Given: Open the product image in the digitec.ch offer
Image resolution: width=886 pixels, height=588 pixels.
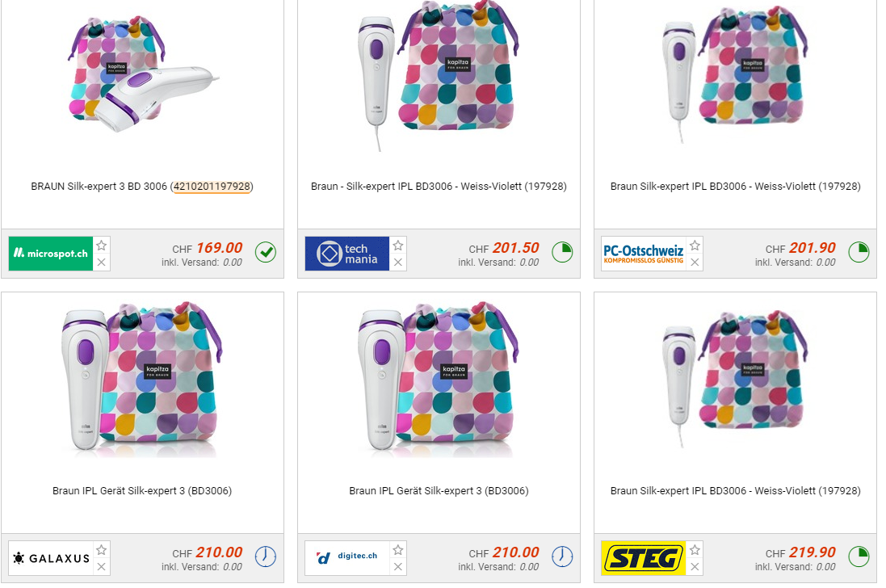Looking at the screenshot, I should click(439, 380).
